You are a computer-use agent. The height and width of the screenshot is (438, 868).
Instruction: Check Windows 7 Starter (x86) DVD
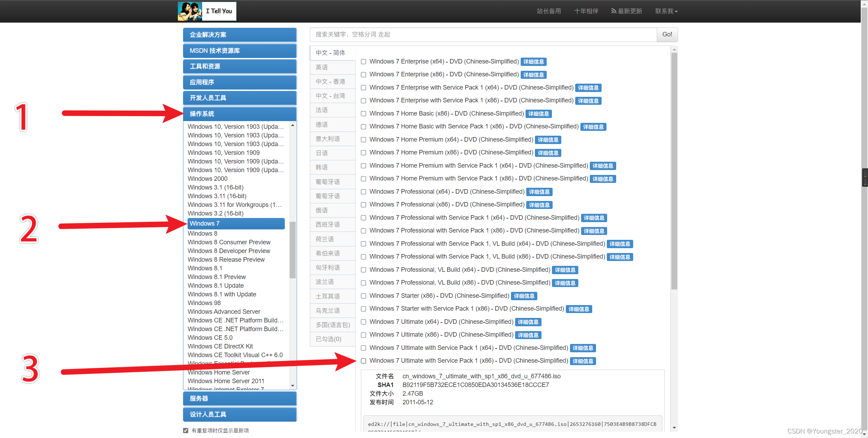363,296
